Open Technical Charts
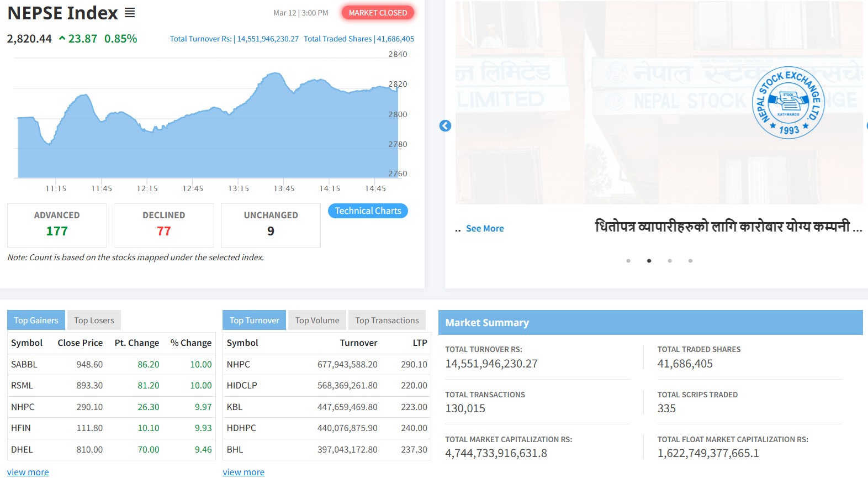 tap(368, 211)
